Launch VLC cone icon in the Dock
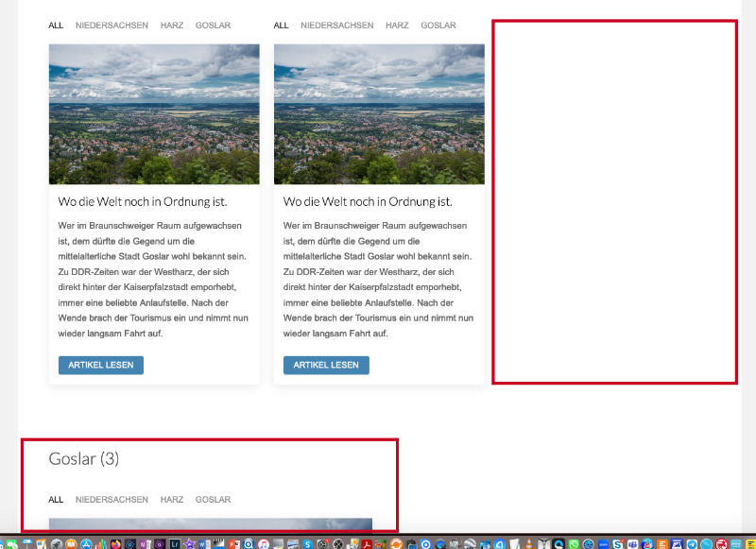 tap(529, 544)
